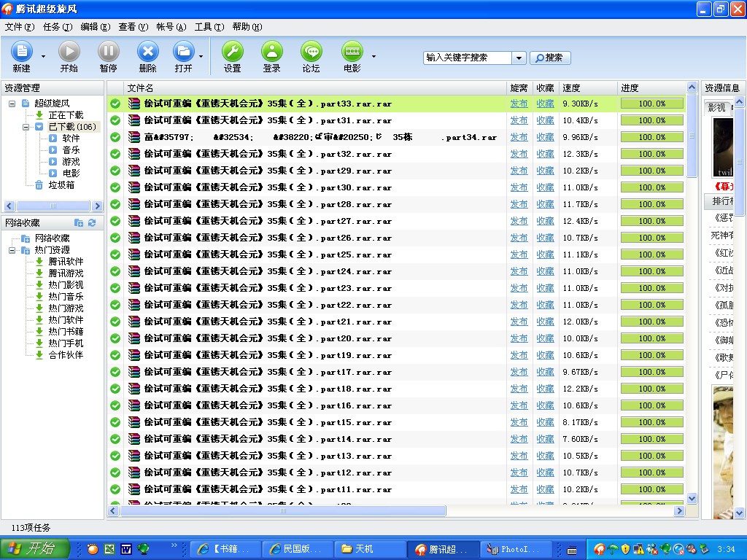Collapse the 已下载(106) tree node

point(26,127)
